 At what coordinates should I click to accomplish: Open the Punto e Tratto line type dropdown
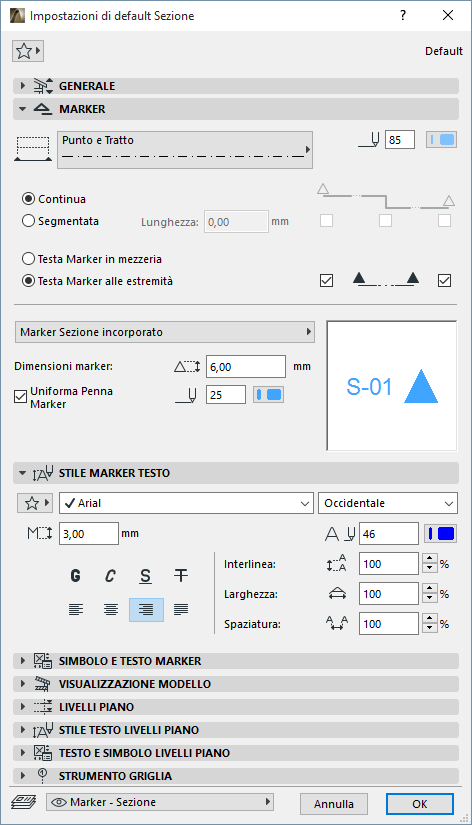(x=185, y=150)
